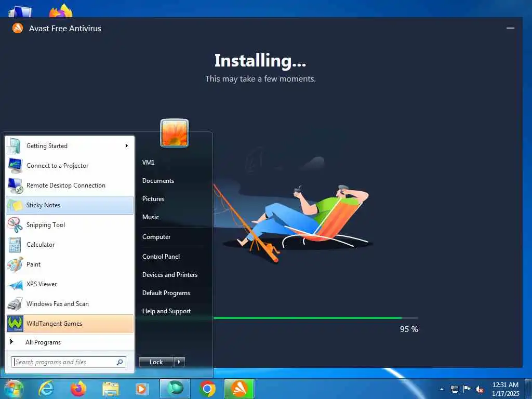This screenshot has height=399, width=532.
Task: Click the Search programs and files box
Action: [69, 362]
